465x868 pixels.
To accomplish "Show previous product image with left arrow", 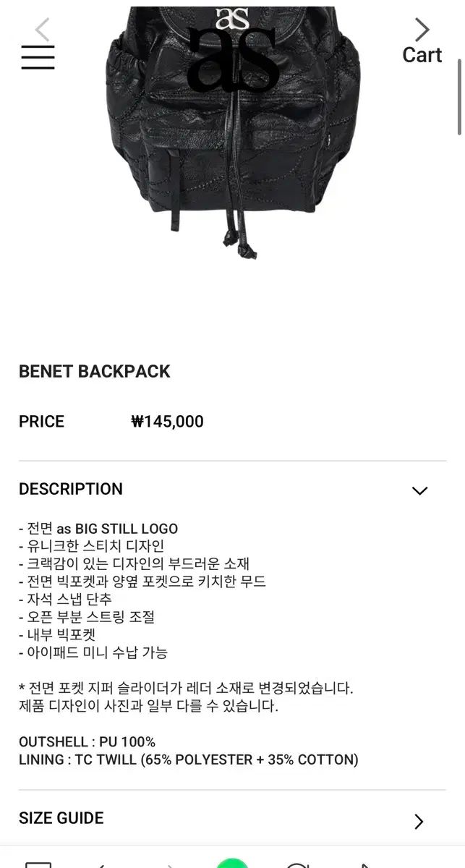I will tap(42, 29).
